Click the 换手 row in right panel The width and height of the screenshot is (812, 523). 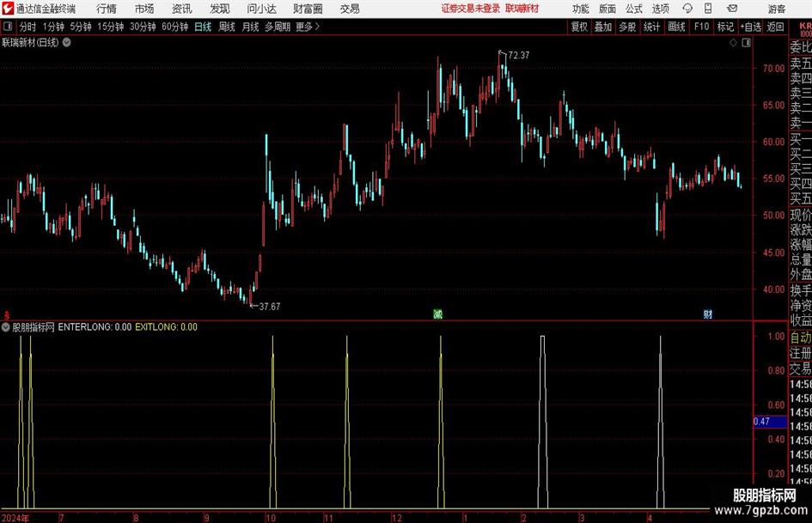click(x=801, y=290)
